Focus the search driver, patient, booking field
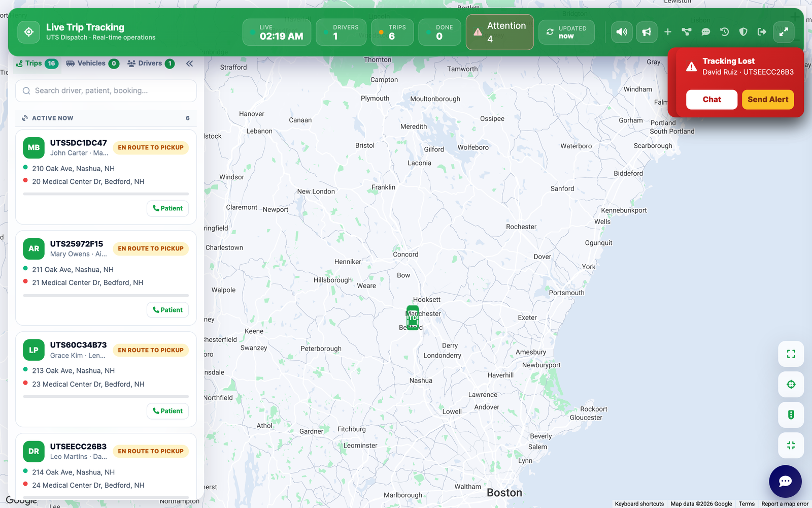Image resolution: width=812 pixels, height=508 pixels. (106, 91)
